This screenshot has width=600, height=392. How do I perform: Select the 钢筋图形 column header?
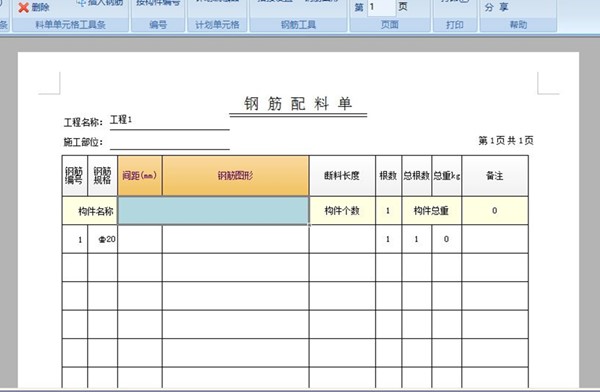[x=235, y=175]
